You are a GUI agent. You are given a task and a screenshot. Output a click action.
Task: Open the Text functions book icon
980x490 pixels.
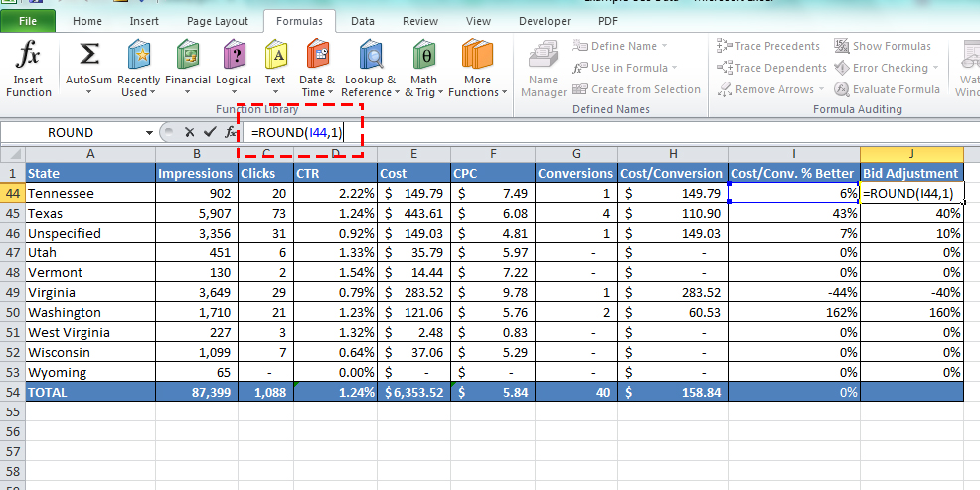pos(275,55)
